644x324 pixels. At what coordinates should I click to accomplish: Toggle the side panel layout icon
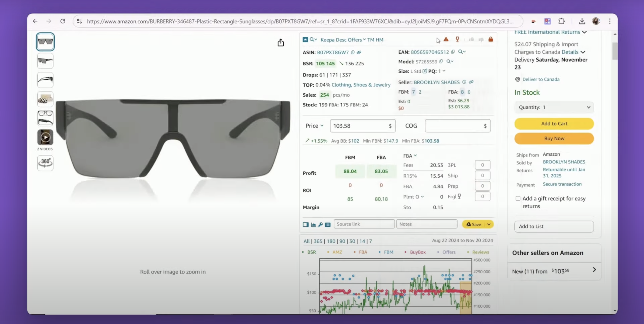(x=306, y=224)
